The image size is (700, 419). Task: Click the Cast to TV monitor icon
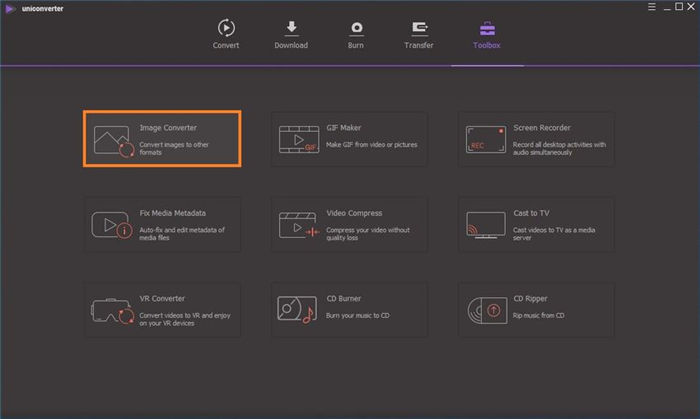486,225
